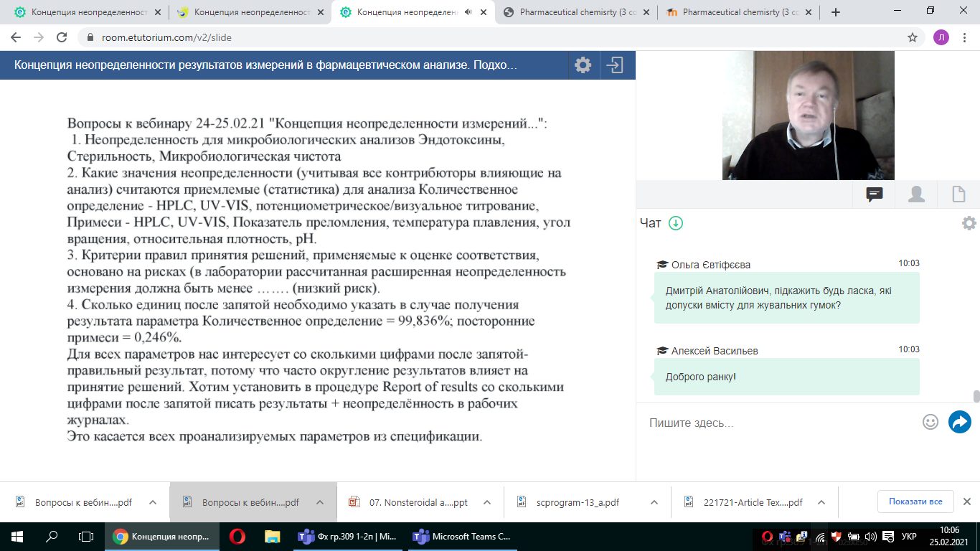The width and height of the screenshot is (980, 551).
Task: Open Microsoft Teams from the taskbar
Action: coord(463,536)
